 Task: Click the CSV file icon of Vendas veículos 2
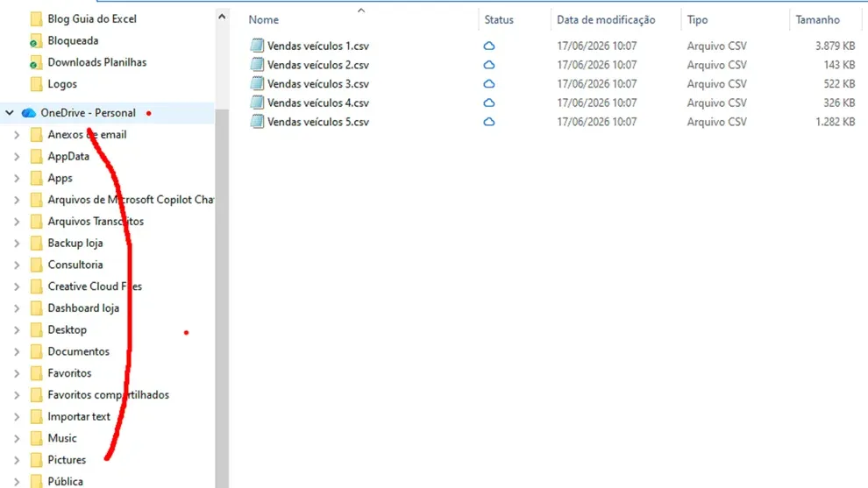point(257,65)
